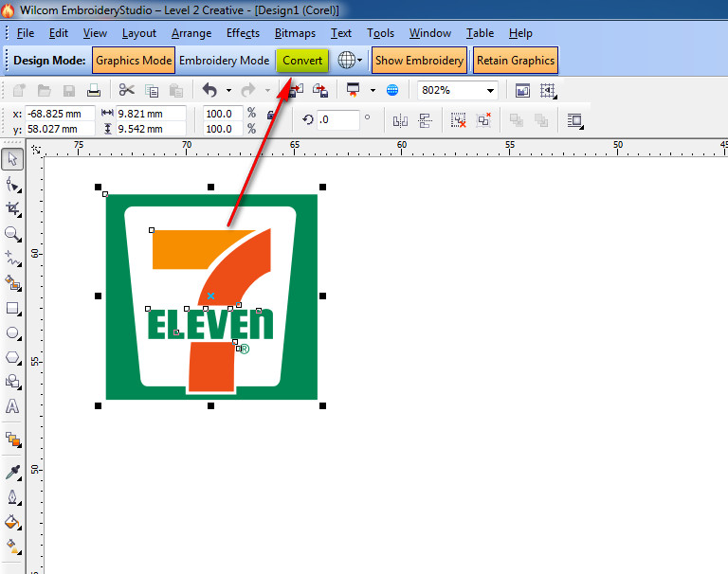Select the Interactive Fill tool

coord(12,547)
